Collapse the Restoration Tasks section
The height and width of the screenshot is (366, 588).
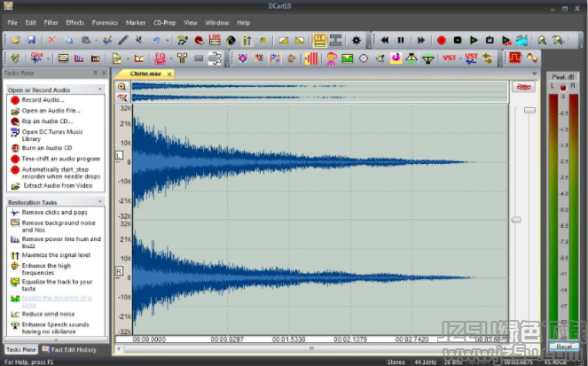(99, 201)
